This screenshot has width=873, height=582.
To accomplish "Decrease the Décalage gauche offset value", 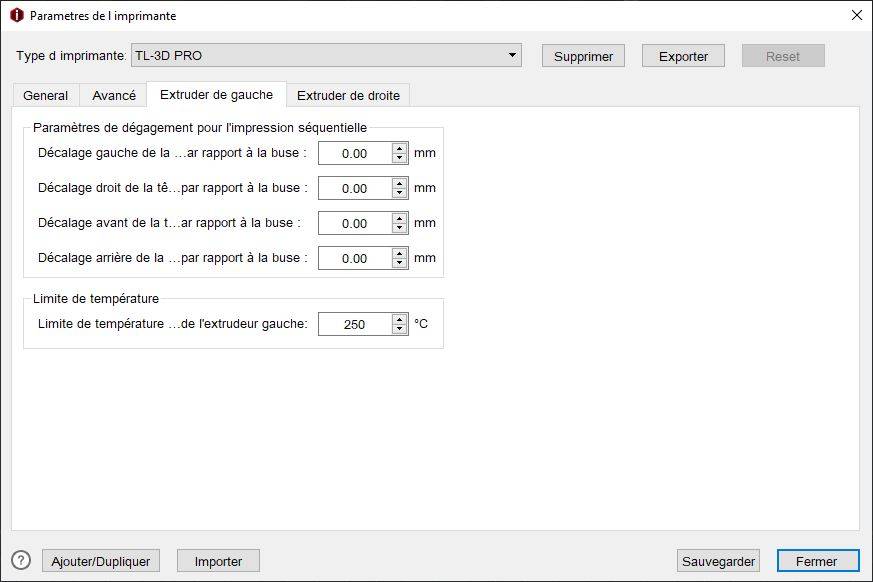I will 400,159.
